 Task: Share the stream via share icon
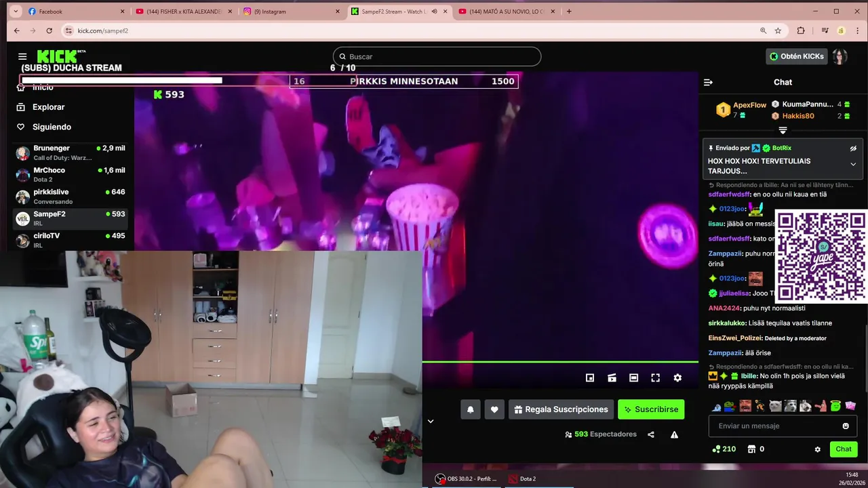[651, 434]
